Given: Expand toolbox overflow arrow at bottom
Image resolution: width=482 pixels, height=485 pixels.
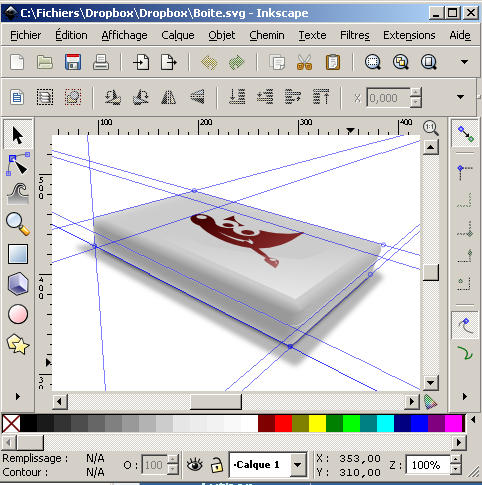Looking at the screenshot, I should (18, 396).
